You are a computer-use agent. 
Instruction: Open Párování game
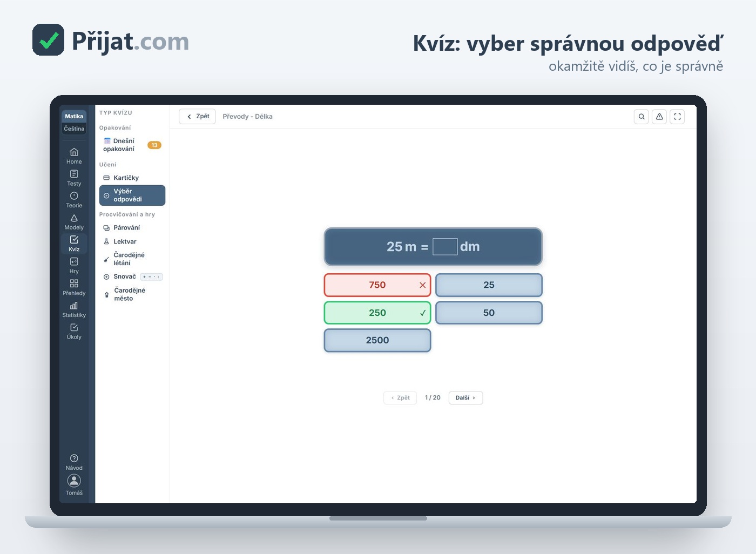132,228
